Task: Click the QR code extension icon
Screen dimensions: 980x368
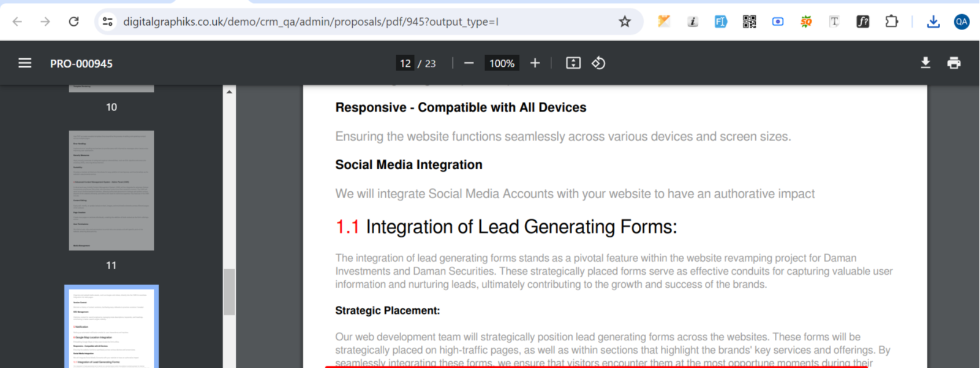Action: pyautogui.click(x=749, y=22)
